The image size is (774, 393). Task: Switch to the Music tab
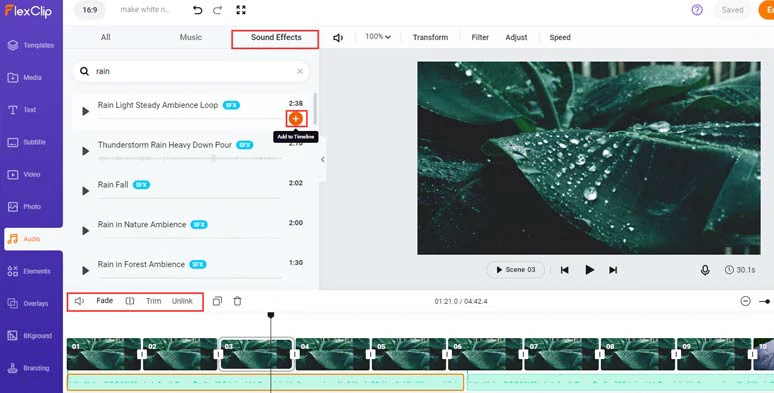(191, 37)
